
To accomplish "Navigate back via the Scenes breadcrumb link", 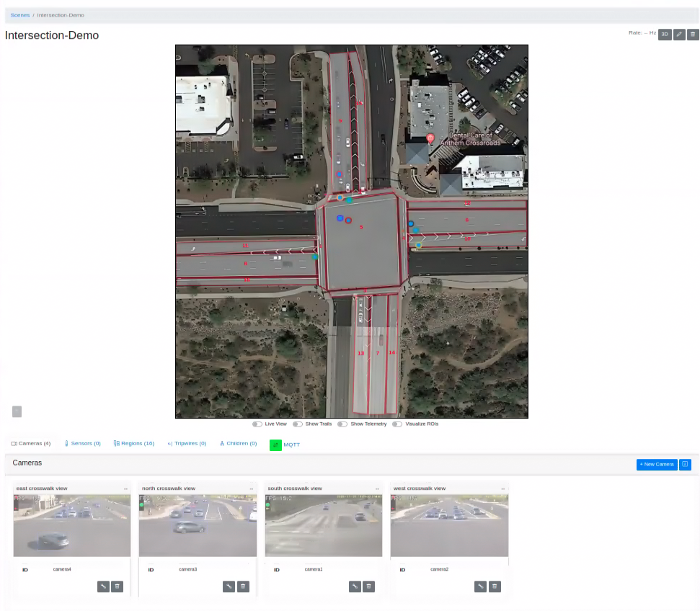I will click(19, 14).
